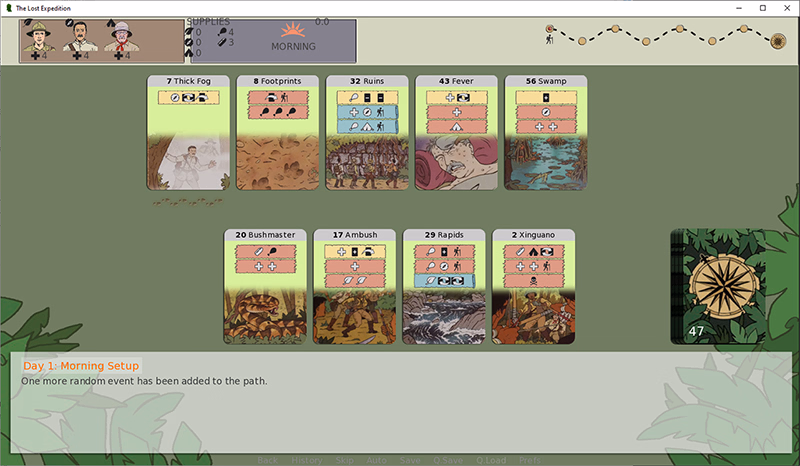Select the explorer with the red neckerchief
800x466 pixels.
click(121, 37)
